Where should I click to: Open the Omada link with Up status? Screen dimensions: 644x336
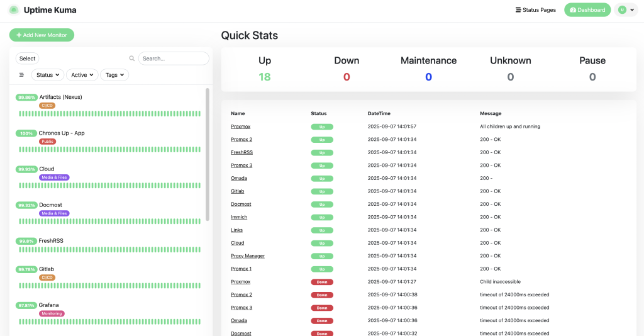[x=239, y=178]
